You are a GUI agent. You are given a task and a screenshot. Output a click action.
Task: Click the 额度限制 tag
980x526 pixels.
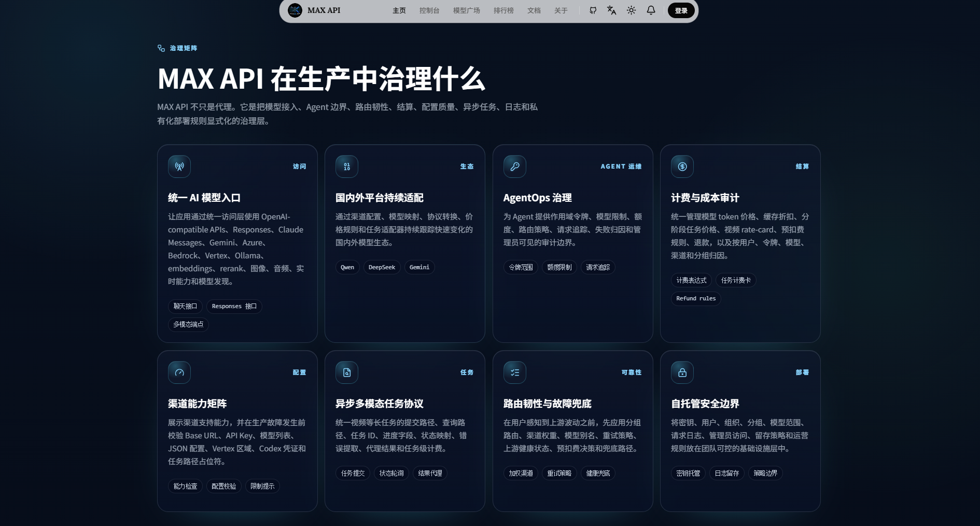point(559,268)
